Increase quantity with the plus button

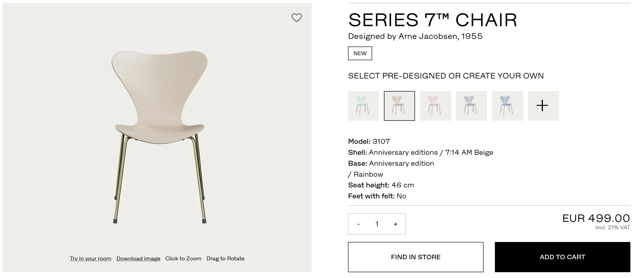395,224
